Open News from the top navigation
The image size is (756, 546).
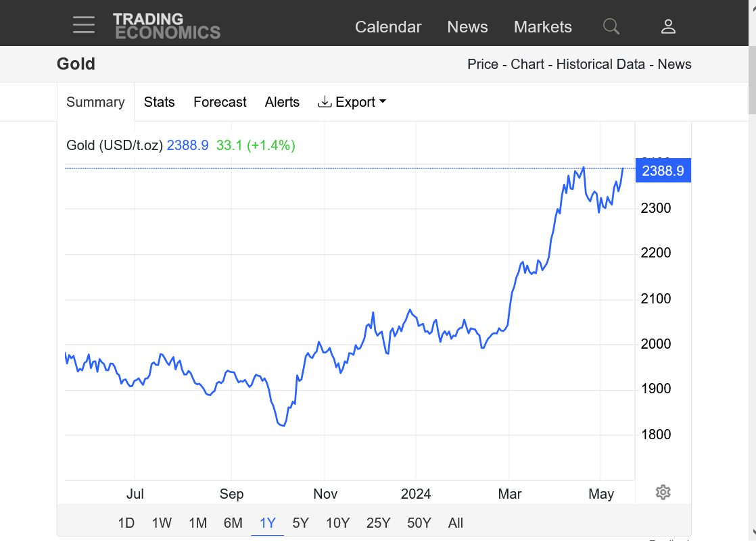[467, 27]
